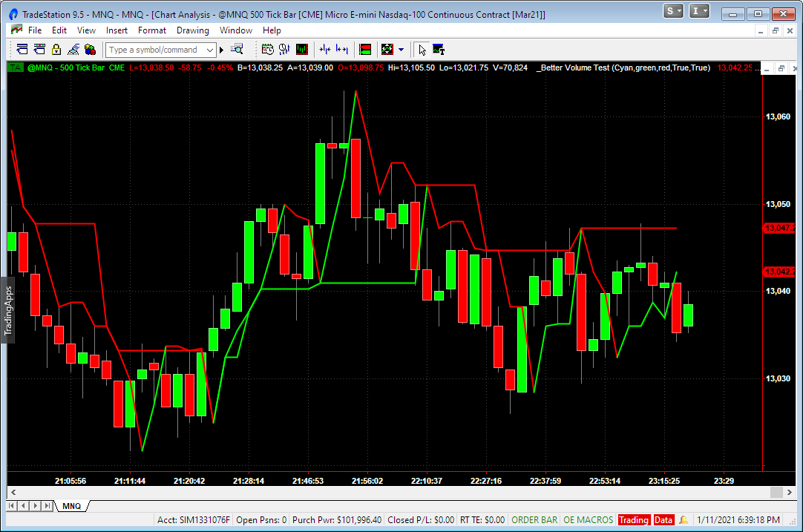803x532 pixels.
Task: Click the Open Psns: 0 status entry
Action: pyautogui.click(x=261, y=519)
